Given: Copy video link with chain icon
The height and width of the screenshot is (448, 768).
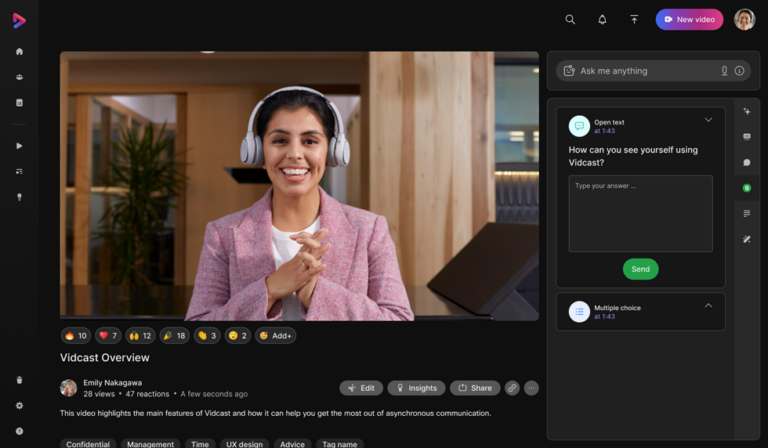Looking at the screenshot, I should point(512,388).
